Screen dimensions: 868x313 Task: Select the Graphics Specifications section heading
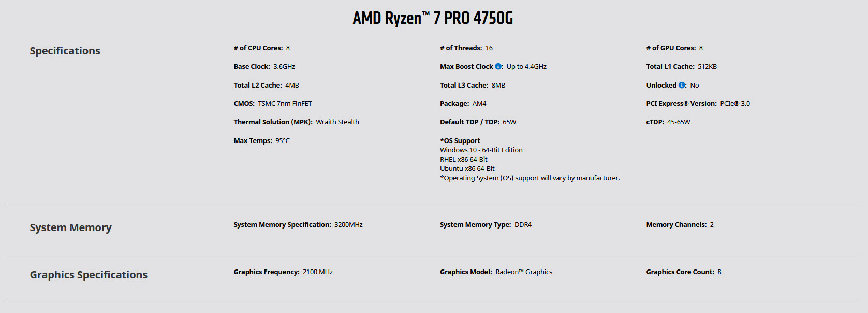(x=89, y=275)
